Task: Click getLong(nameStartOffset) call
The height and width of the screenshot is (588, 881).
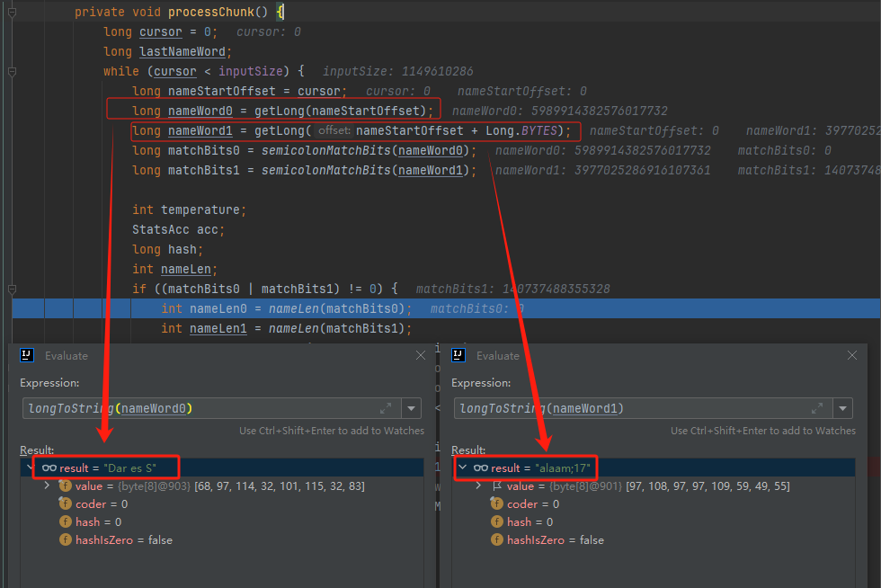Action: click(341, 111)
